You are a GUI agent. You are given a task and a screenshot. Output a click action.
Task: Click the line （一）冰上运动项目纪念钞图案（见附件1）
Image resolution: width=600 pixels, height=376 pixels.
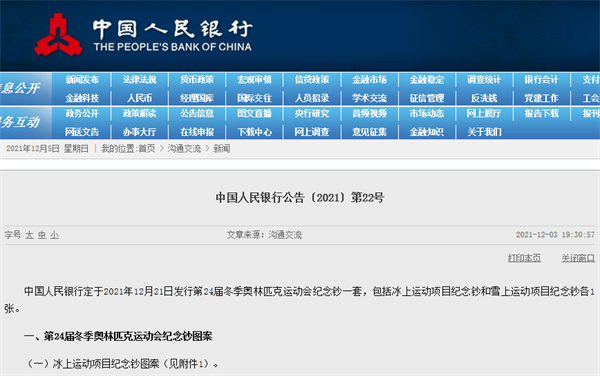tap(122, 364)
